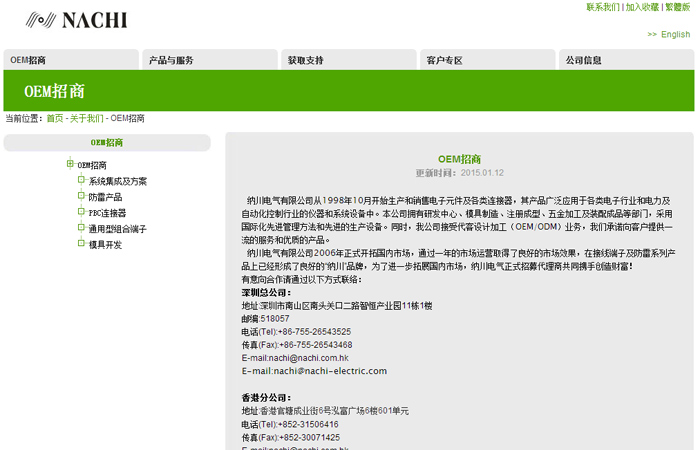Click the email nachi@nachi.com.hk under Shenzhen office

click(x=308, y=358)
